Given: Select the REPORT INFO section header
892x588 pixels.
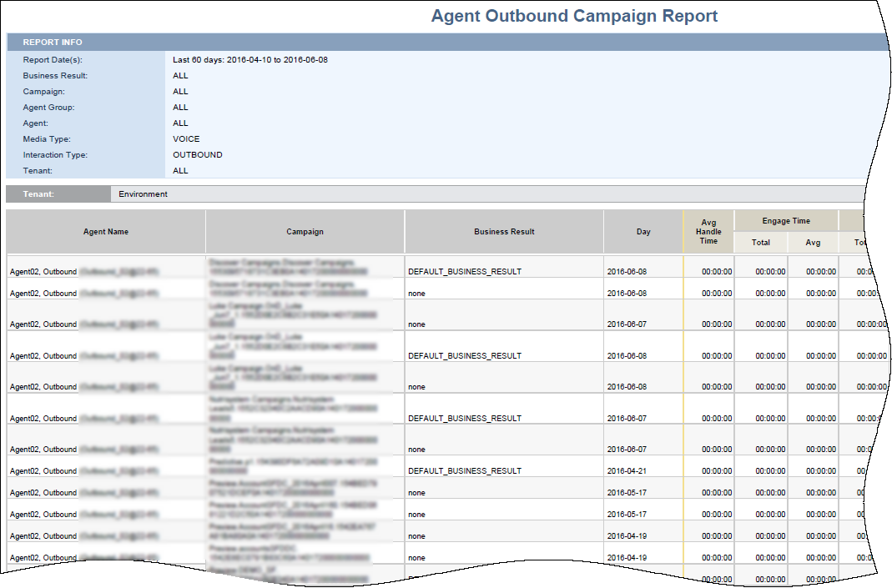Looking at the screenshot, I should (52, 43).
